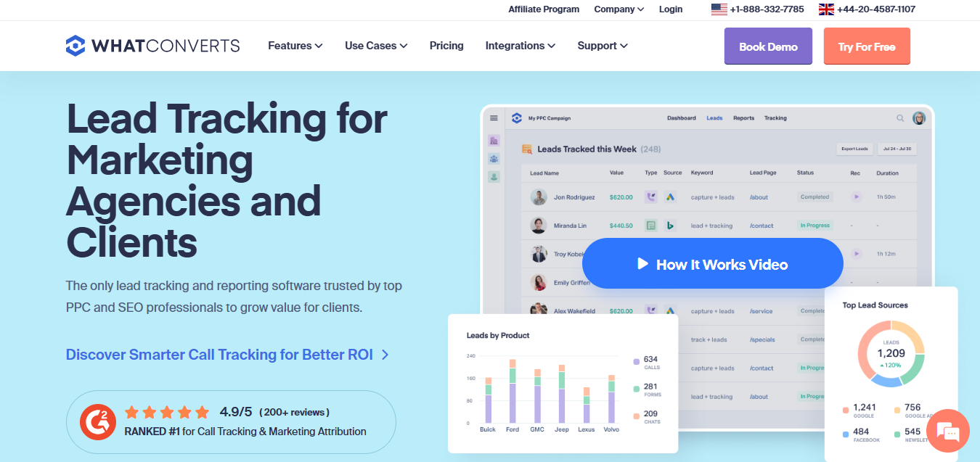
Task: Click the green Forms legend swatch
Action: click(637, 389)
